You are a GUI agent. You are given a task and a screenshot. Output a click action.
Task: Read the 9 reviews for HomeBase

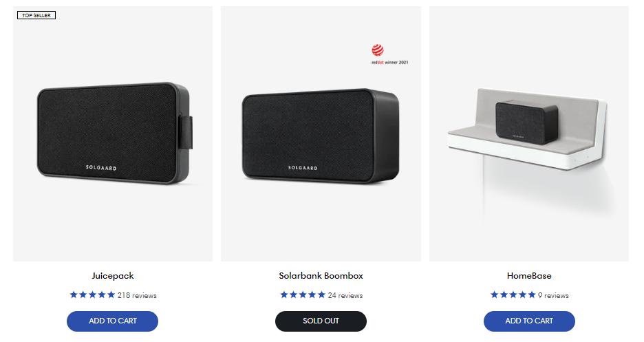(553, 295)
